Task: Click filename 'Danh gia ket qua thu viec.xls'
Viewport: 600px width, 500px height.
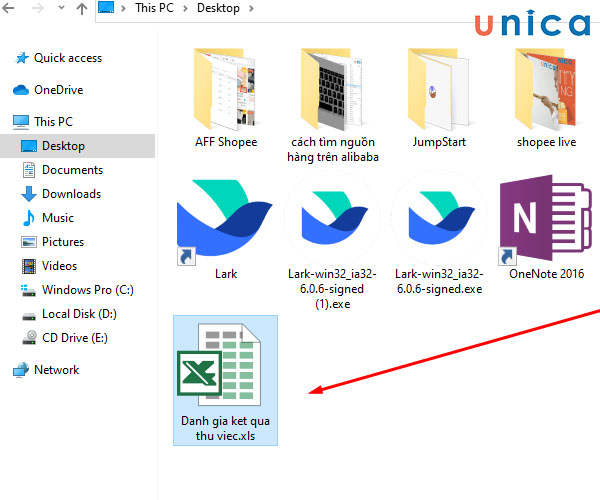Action: tap(225, 428)
